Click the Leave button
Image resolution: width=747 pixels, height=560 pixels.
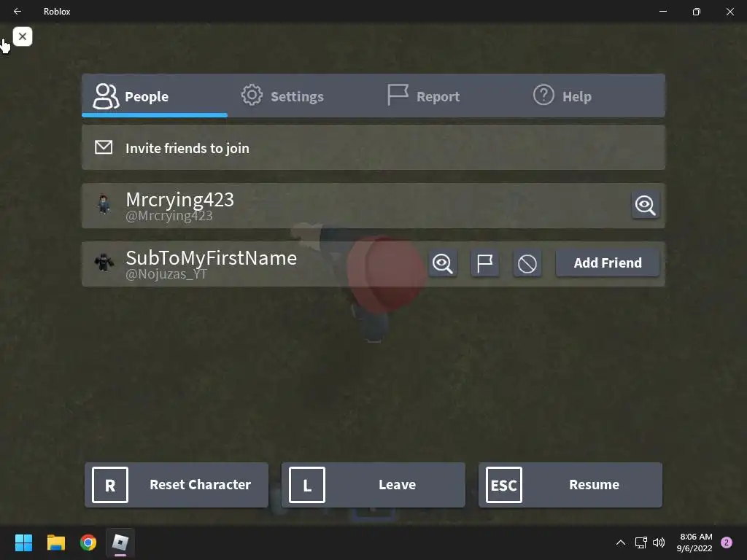pos(373,485)
